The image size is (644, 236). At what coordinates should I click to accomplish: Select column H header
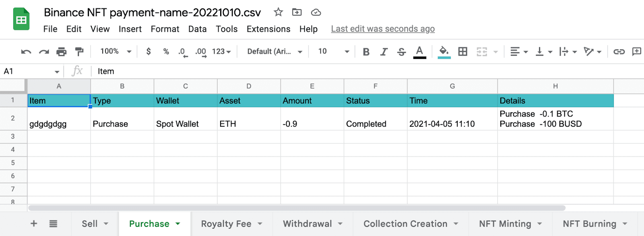pyautogui.click(x=555, y=86)
